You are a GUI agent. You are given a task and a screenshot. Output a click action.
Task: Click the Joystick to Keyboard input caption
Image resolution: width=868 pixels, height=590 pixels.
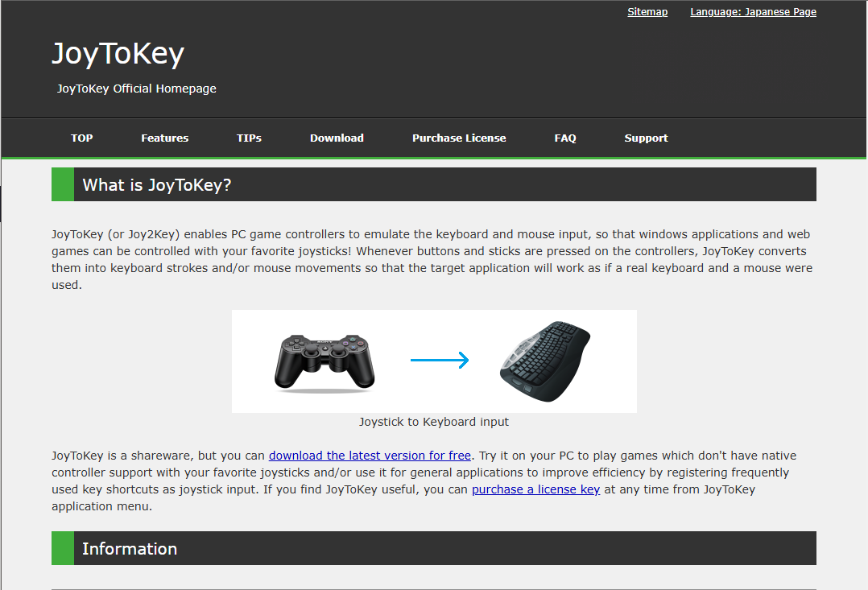coord(433,422)
